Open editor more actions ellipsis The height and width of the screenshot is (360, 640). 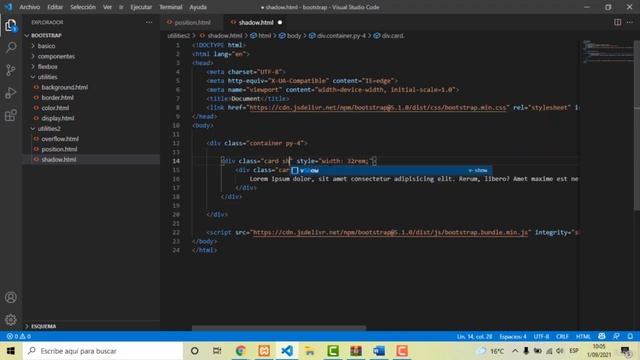pyautogui.click(x=630, y=22)
